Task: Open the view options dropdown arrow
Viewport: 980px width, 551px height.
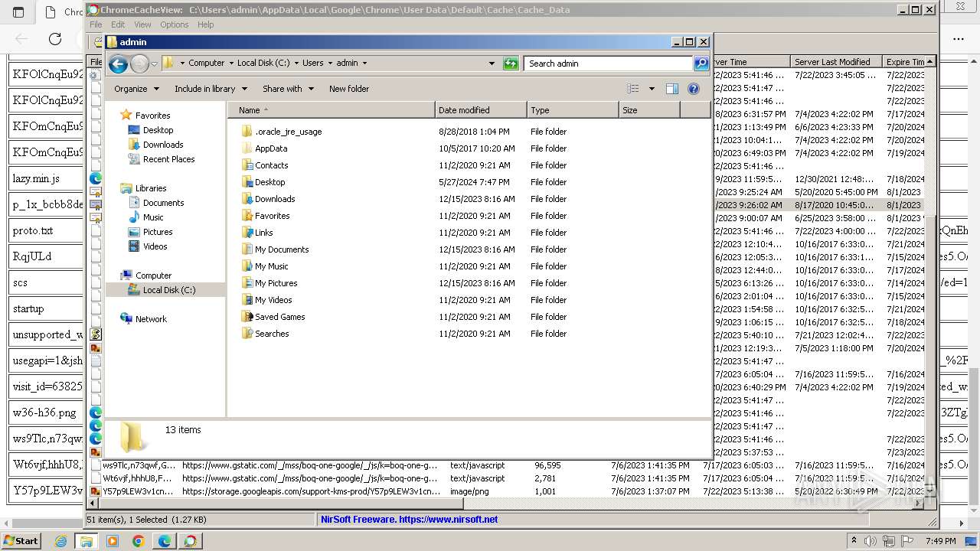Action: (x=652, y=89)
